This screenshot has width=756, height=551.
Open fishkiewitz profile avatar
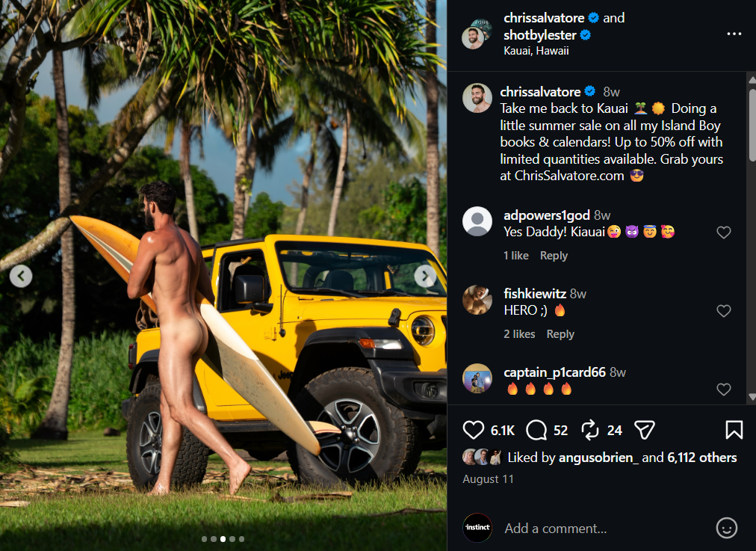click(x=477, y=300)
